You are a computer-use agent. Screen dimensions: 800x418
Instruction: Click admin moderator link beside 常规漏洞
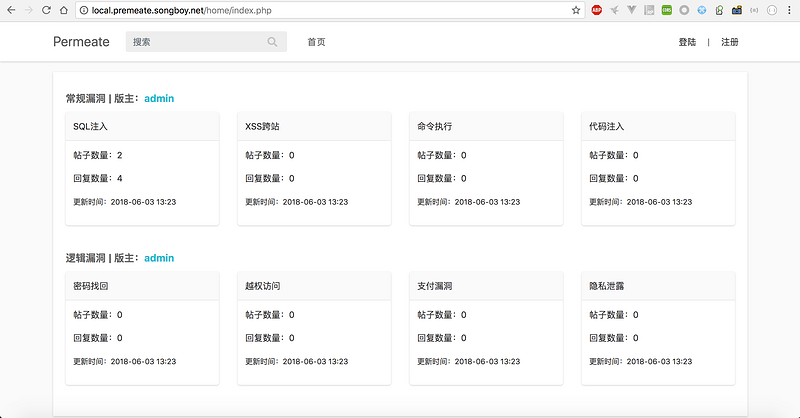coord(159,99)
